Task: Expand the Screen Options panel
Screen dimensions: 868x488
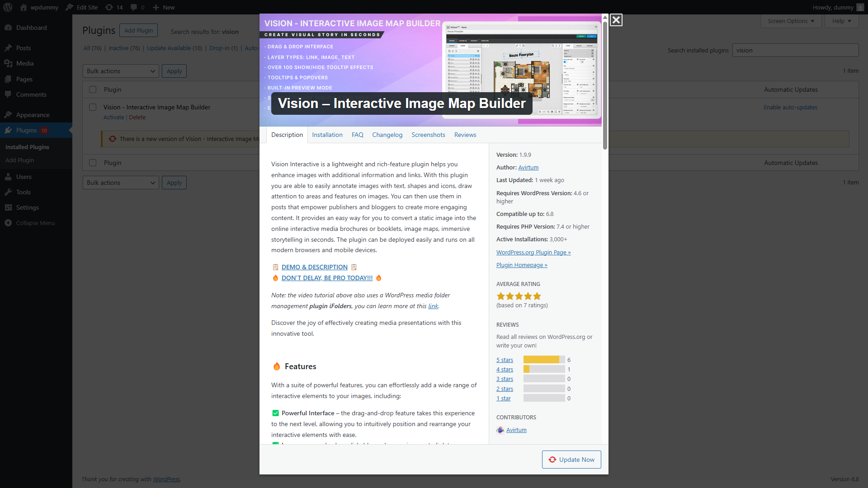Action: (791, 21)
